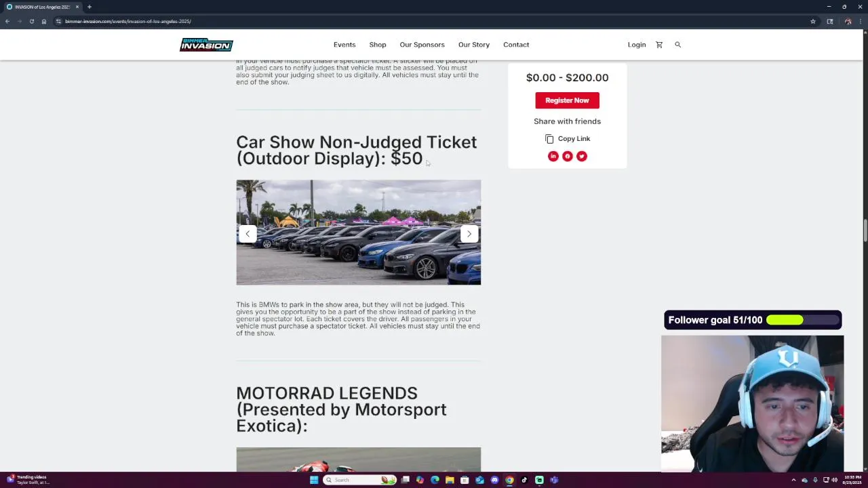The width and height of the screenshot is (868, 488).
Task: Click the Login link
Action: coord(637,45)
